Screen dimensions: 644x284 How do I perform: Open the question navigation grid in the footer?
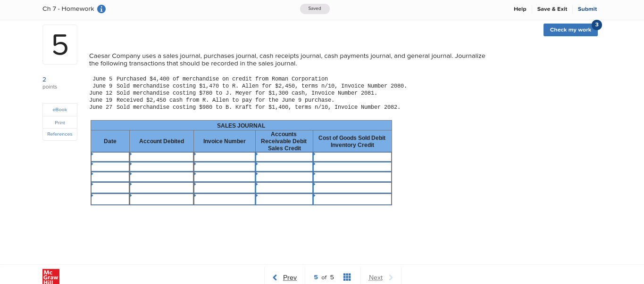(x=347, y=277)
